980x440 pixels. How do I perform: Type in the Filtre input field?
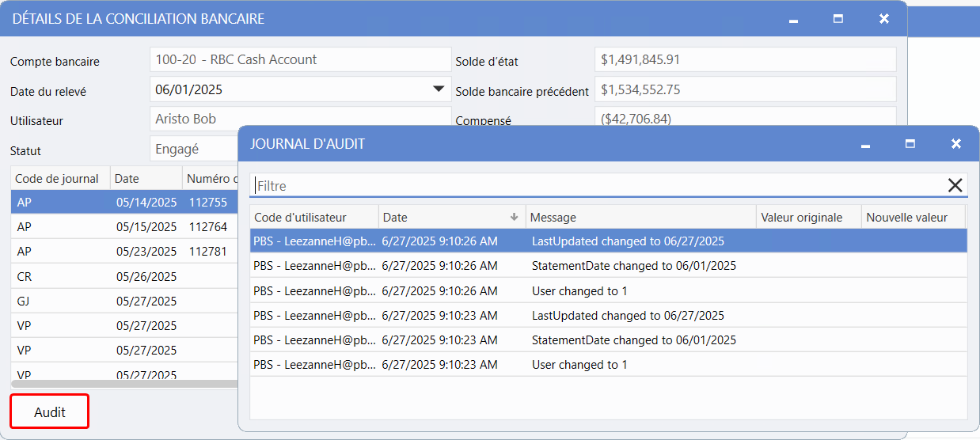tap(594, 186)
